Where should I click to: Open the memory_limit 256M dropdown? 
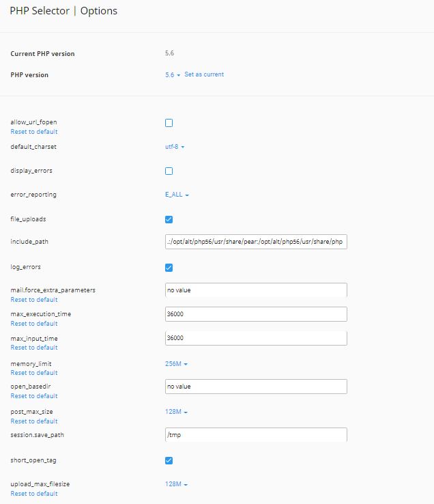pyautogui.click(x=176, y=364)
